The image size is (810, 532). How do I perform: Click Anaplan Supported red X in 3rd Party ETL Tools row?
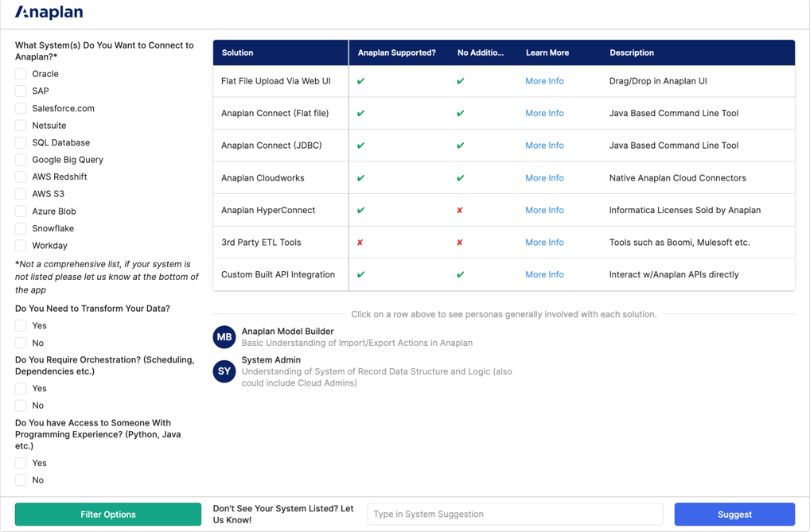coord(360,243)
